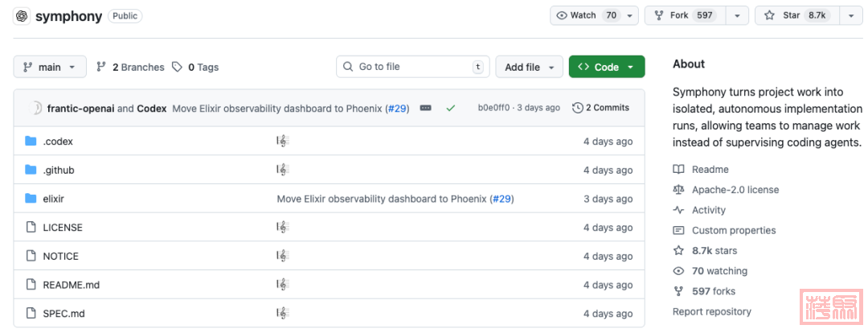
Task: Expand the Fork options dropdown arrow
Action: click(x=737, y=15)
